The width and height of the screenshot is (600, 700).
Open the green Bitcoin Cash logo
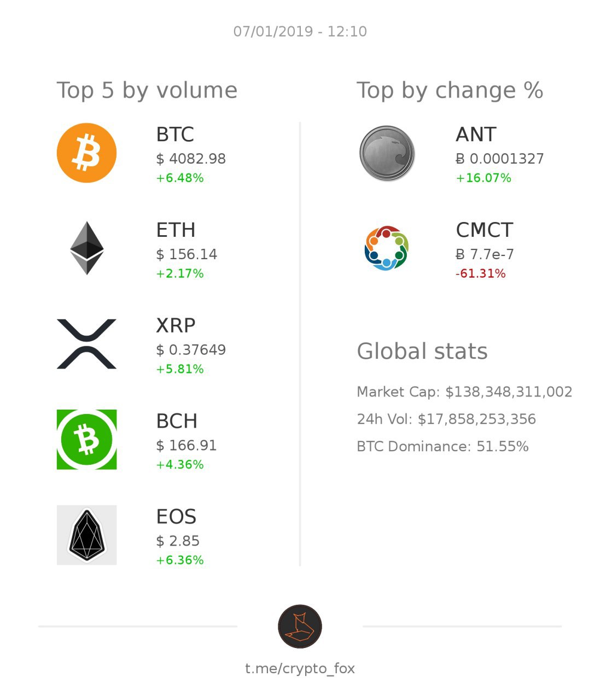86,439
